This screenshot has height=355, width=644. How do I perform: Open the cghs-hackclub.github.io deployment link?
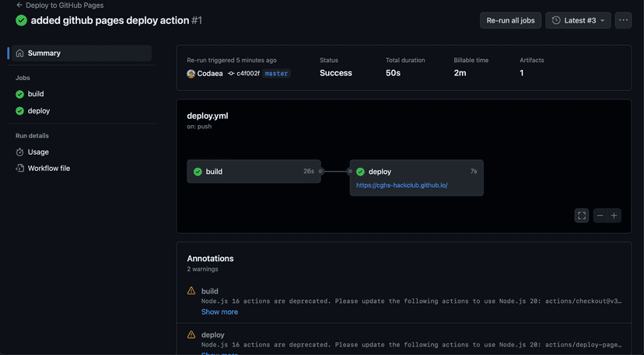click(401, 186)
